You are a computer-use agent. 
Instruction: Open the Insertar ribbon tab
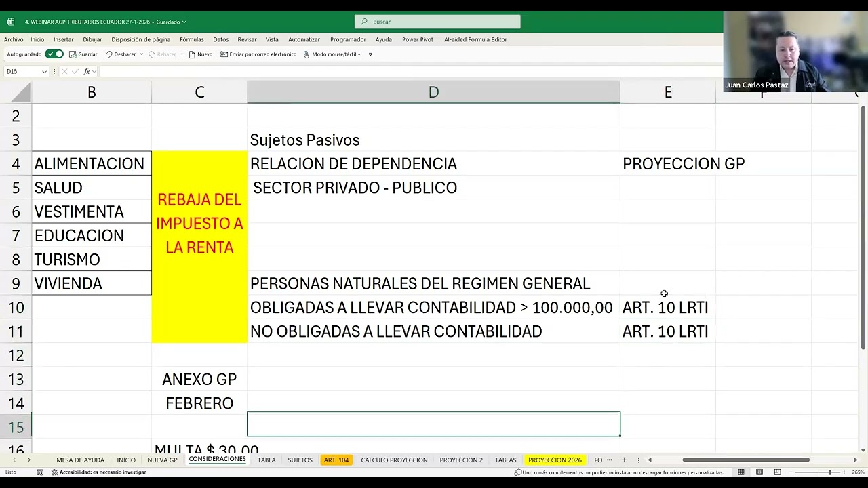click(64, 39)
